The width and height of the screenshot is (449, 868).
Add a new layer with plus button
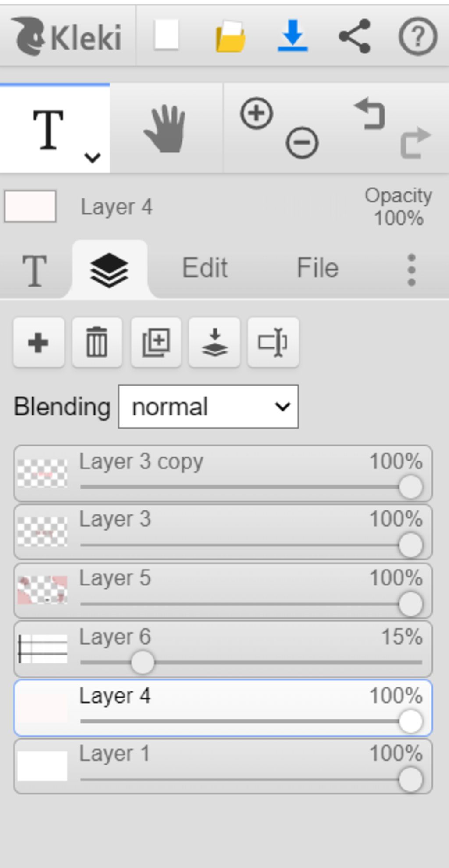(39, 342)
